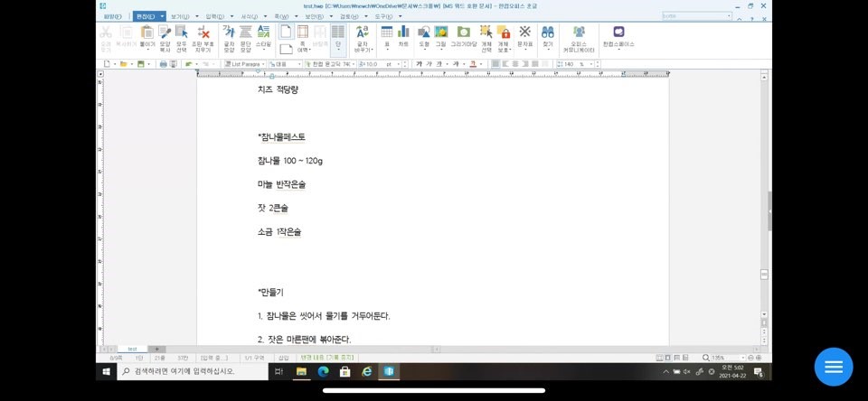
Task: Click the Find (찾기) binoculars icon
Action: (x=548, y=34)
